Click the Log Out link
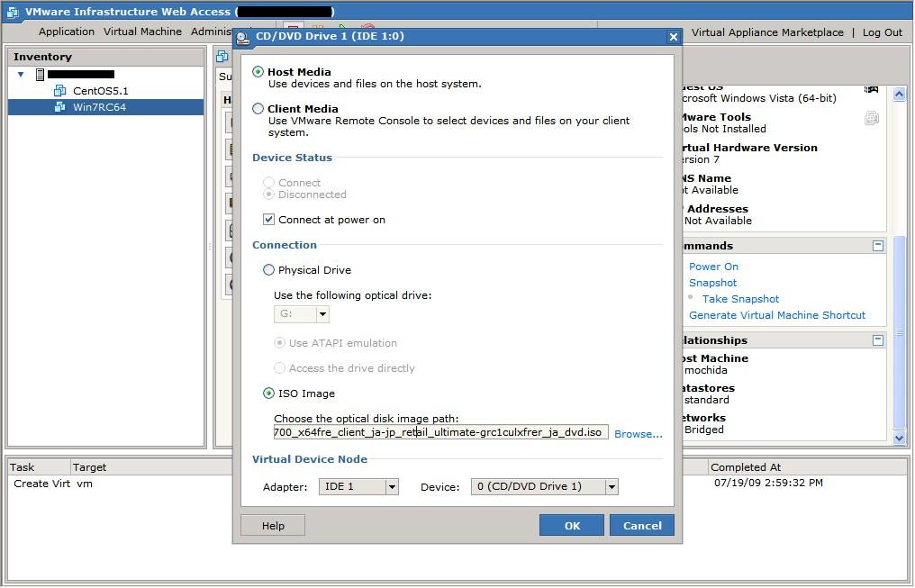This screenshot has height=588, width=915. 883,32
